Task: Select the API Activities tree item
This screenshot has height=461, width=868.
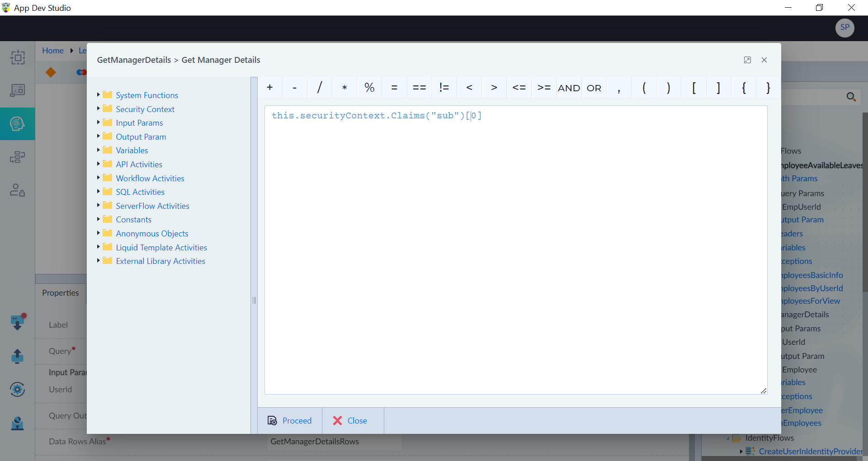Action: (x=139, y=165)
